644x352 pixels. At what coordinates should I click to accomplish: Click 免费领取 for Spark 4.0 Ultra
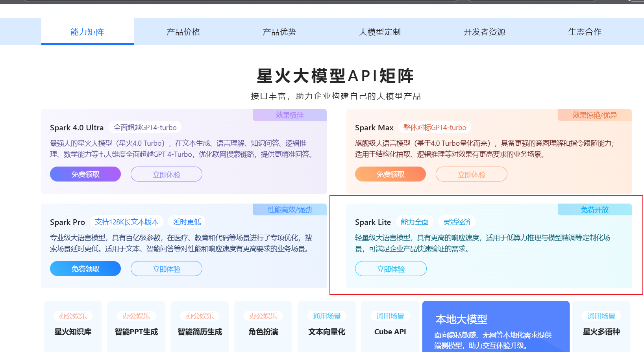85,174
